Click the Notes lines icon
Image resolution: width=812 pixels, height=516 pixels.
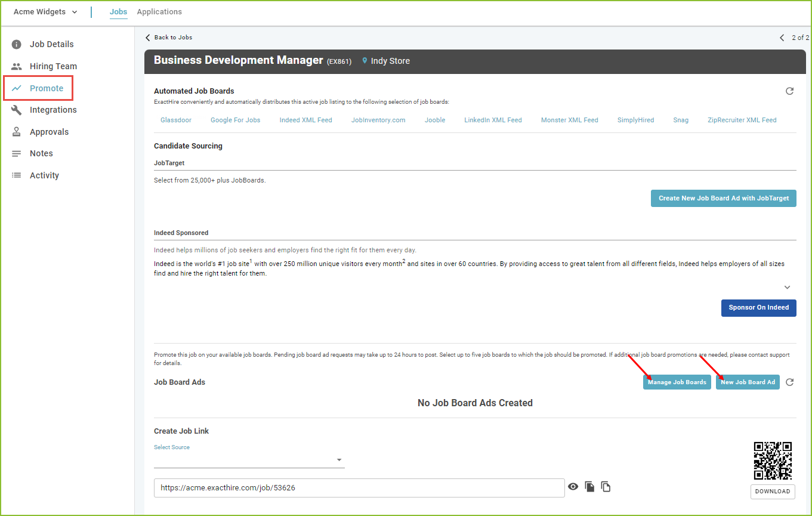coord(17,153)
